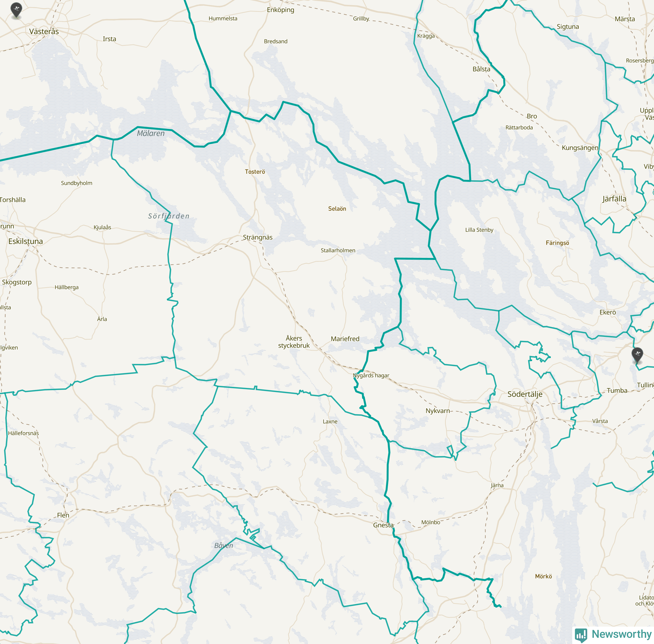
Task: Click the Mälaren lake label
Action: [x=151, y=133]
